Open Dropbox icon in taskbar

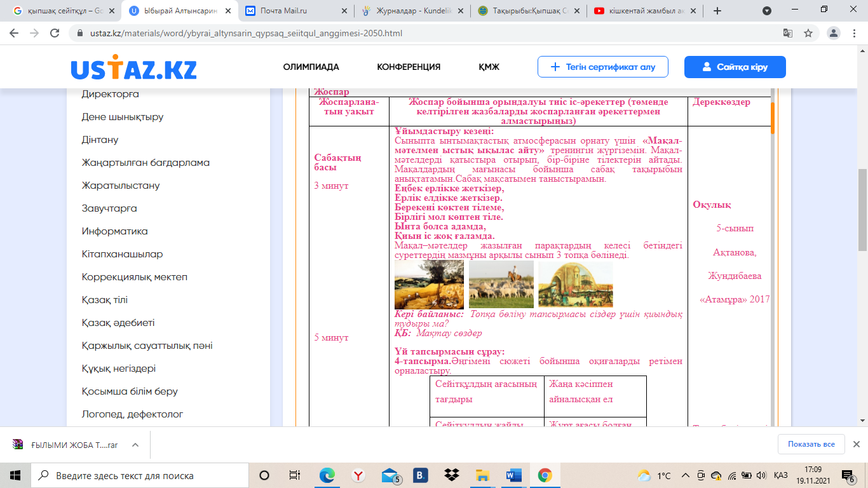coord(452,475)
